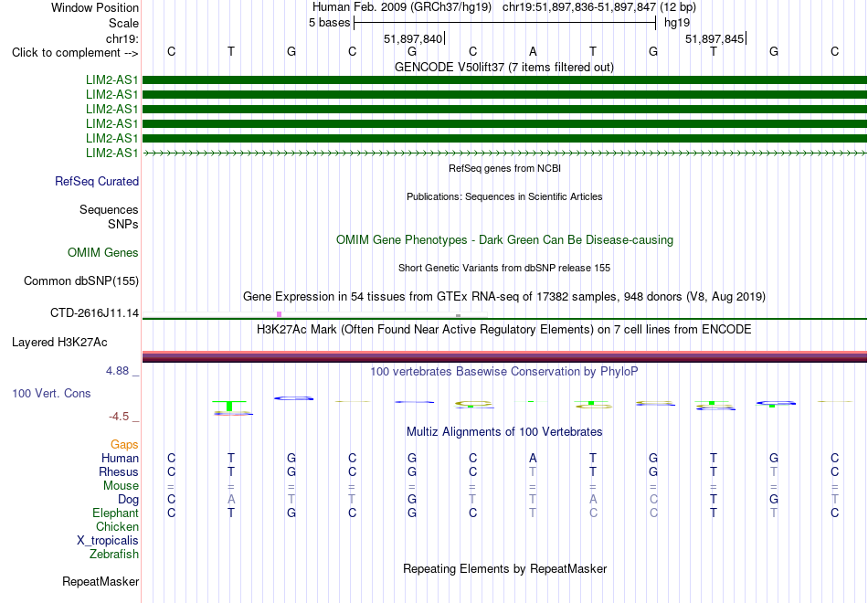868x603 pixels.
Task: Open the GENCODE V50lift37 track title
Action: click(503, 67)
